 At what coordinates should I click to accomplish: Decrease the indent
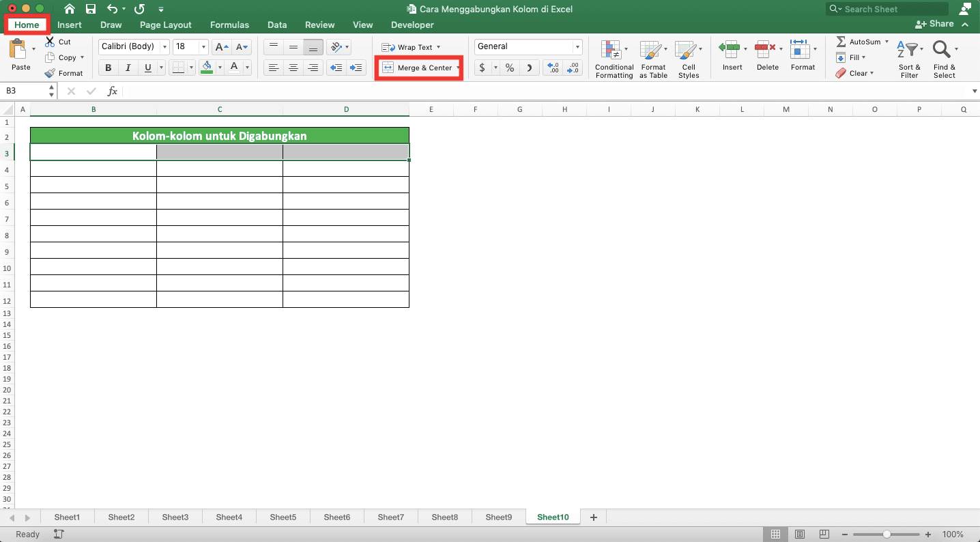(335, 68)
